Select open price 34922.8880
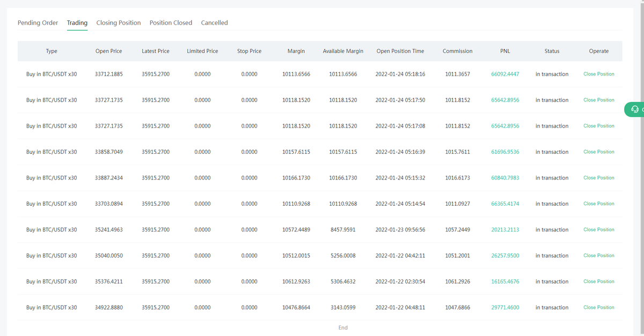 pyautogui.click(x=109, y=308)
